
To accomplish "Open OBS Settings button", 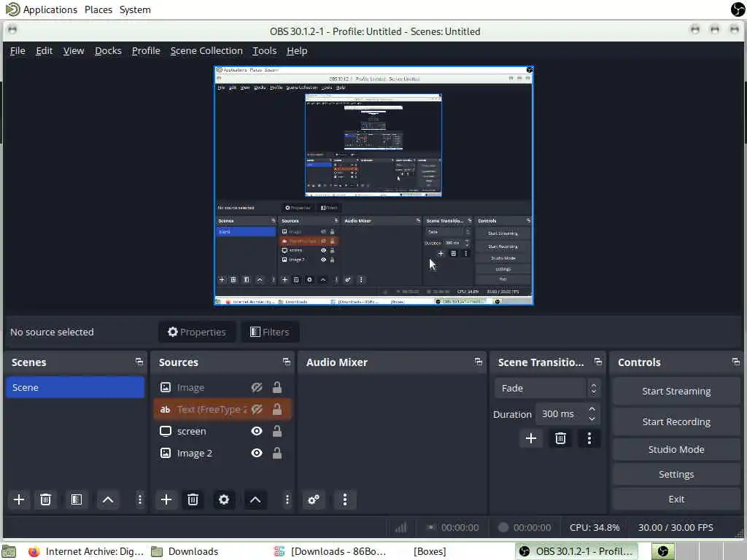I will click(x=676, y=474).
